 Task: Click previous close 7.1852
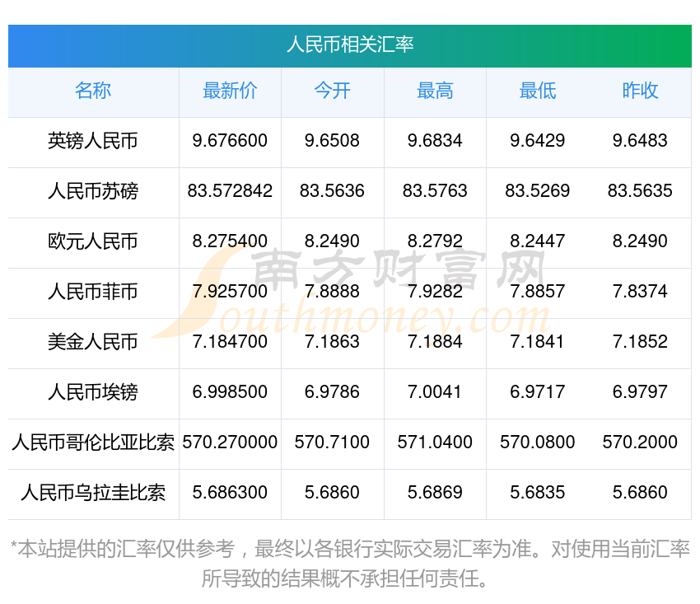point(640,342)
